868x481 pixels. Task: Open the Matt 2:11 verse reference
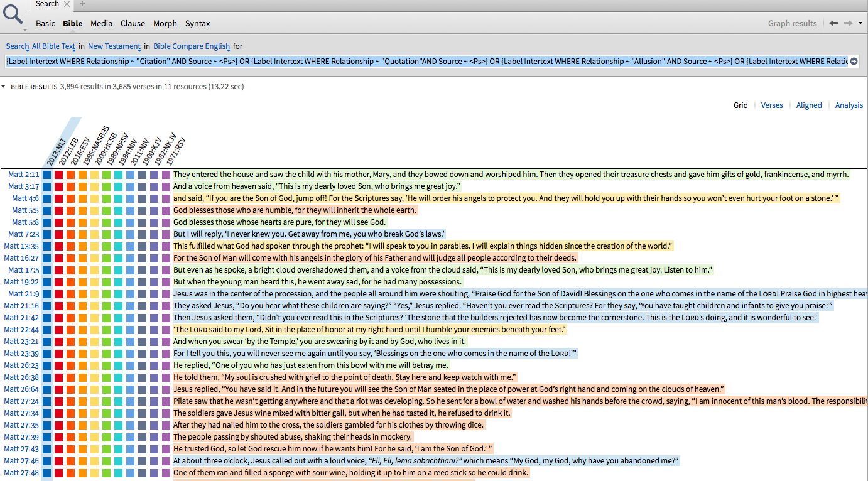click(24, 175)
